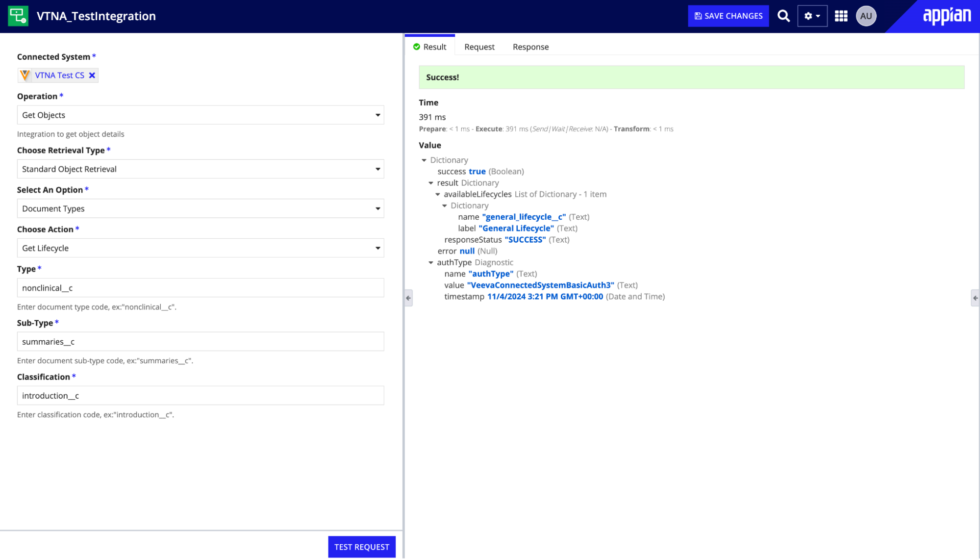Open Select An Option dropdown showing Document Types
Viewport: 980px width, 559px height.
tap(201, 208)
